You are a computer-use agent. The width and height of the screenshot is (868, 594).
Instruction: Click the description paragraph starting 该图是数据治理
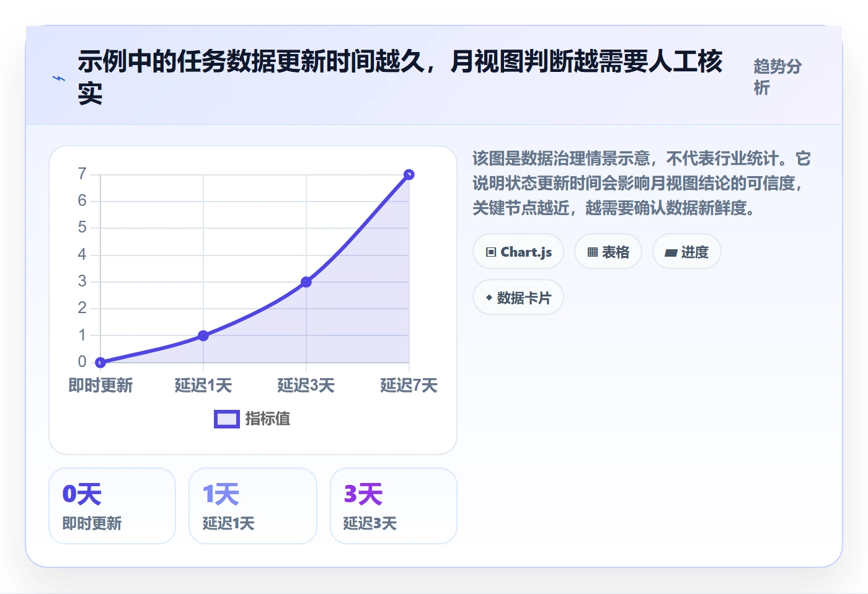click(642, 183)
